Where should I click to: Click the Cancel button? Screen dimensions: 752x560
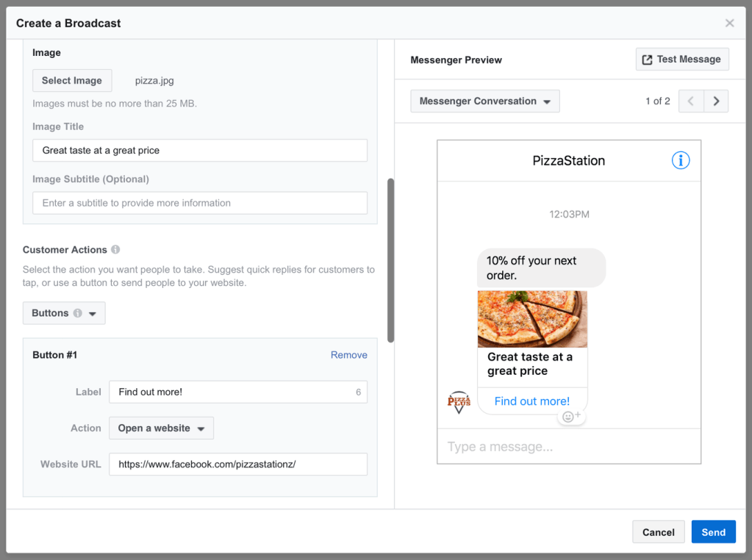(658, 532)
